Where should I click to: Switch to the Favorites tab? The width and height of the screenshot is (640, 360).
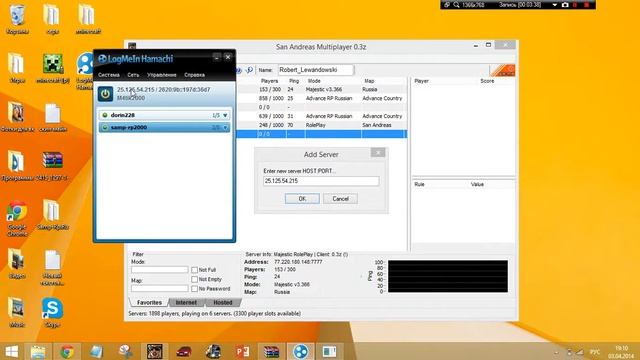coord(149,302)
